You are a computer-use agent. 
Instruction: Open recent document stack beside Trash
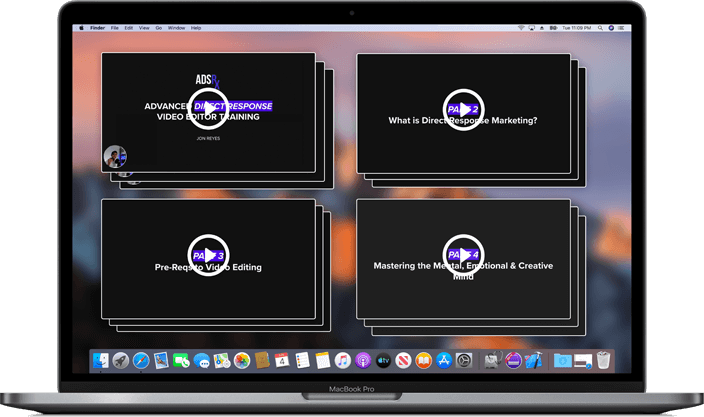tap(583, 361)
